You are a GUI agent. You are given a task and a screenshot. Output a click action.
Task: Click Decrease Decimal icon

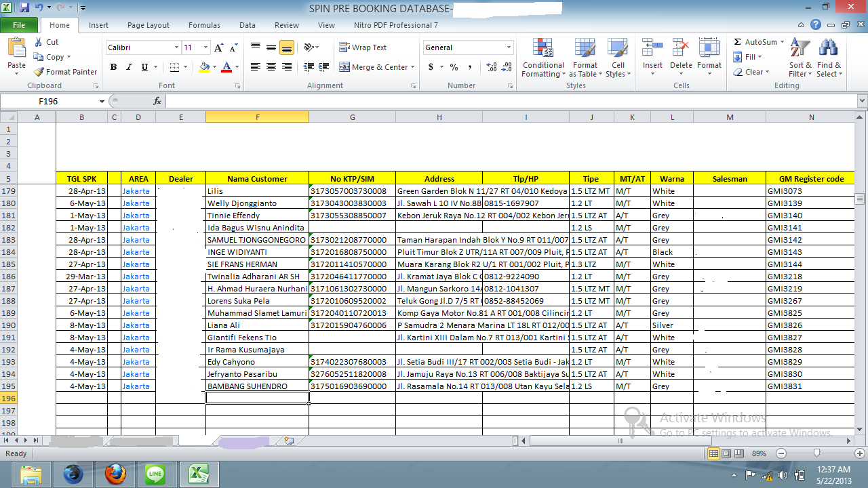click(507, 67)
